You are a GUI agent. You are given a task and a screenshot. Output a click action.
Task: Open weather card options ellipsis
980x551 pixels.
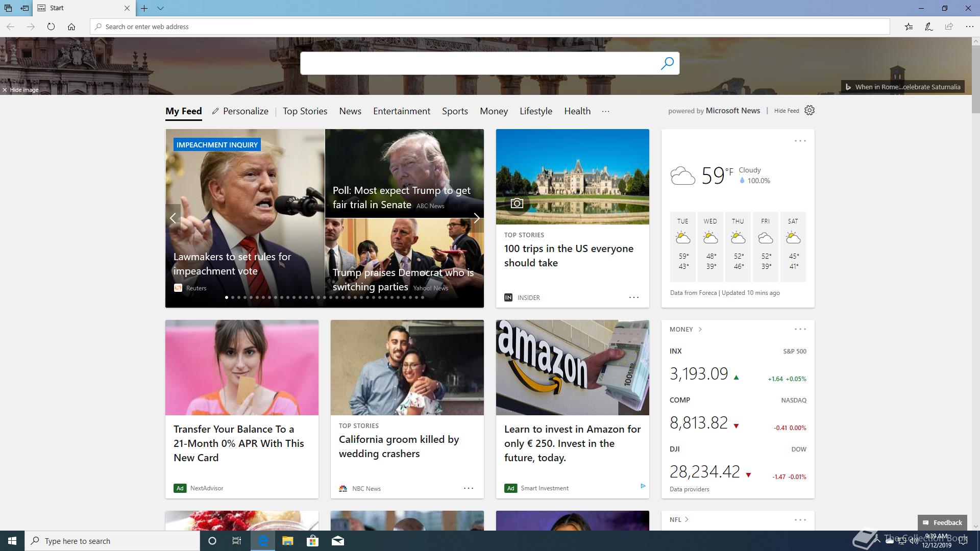[x=800, y=141]
